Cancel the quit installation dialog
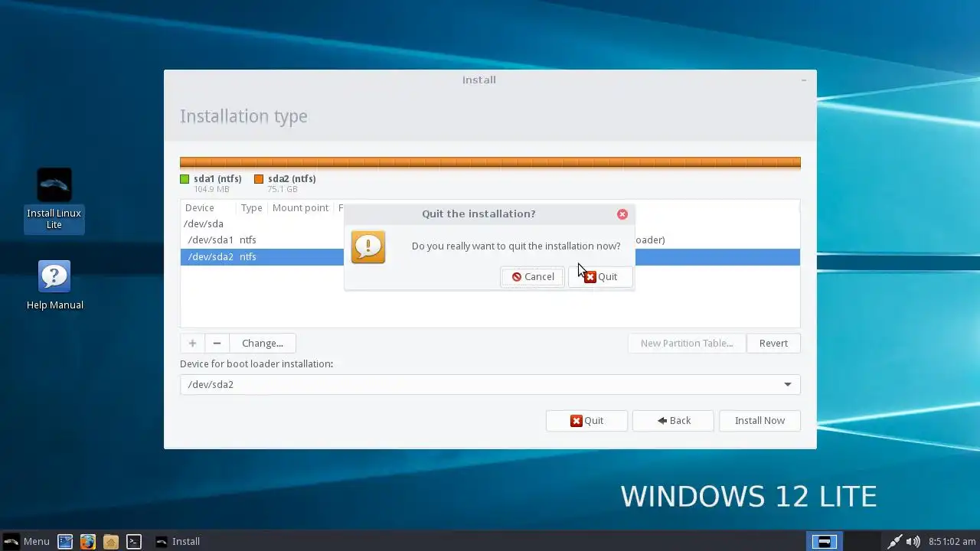This screenshot has height=551, width=980. pyautogui.click(x=533, y=276)
